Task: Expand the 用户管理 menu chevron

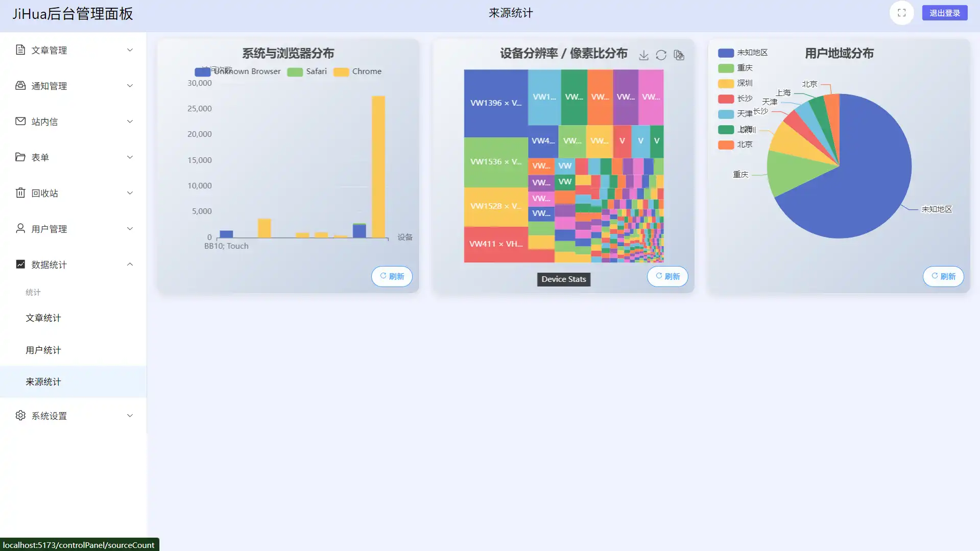Action: tap(130, 229)
